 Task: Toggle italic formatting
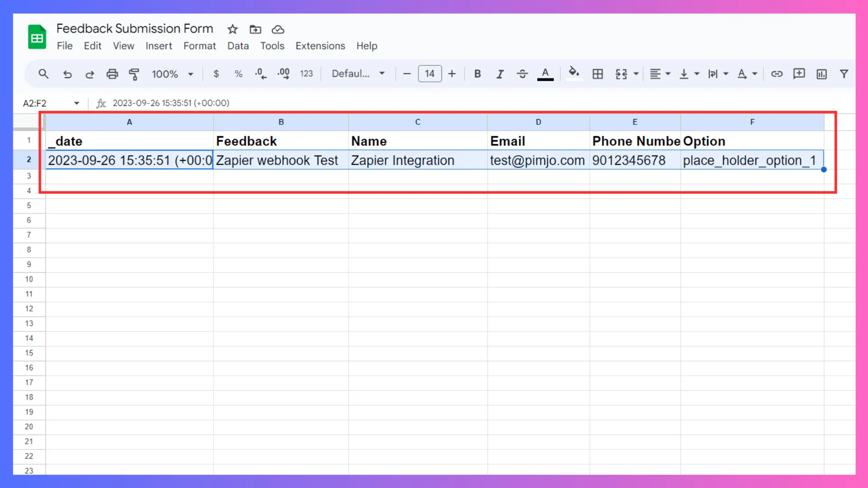pos(500,74)
